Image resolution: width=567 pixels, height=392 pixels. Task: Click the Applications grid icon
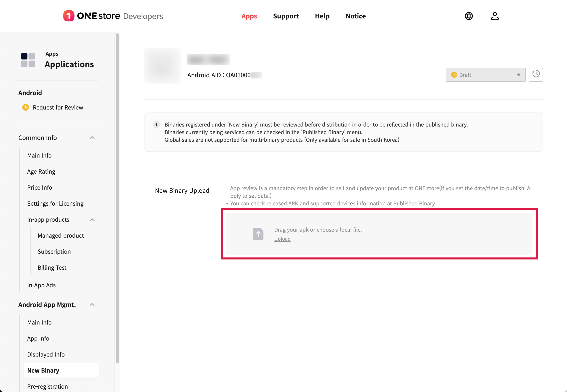tap(28, 60)
